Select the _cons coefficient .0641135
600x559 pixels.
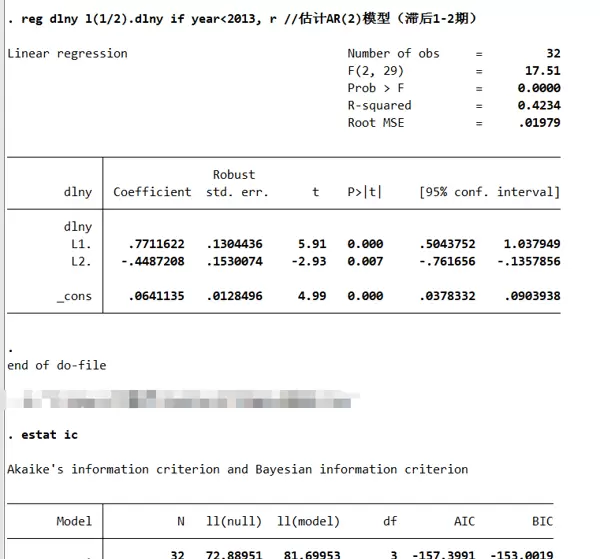[x=157, y=296]
